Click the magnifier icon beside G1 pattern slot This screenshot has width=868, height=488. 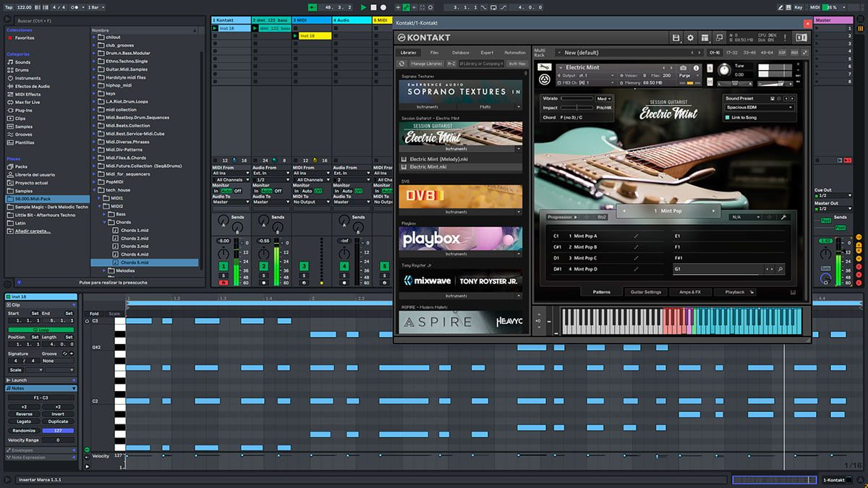click(780, 269)
